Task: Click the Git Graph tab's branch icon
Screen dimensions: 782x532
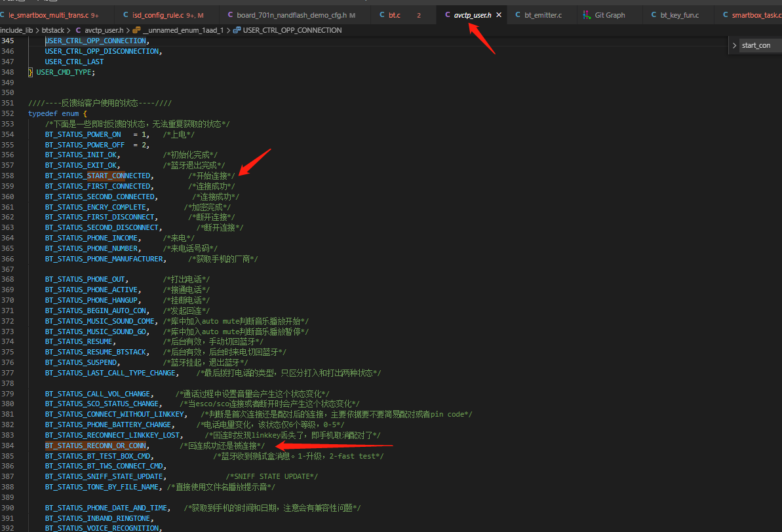Action: [x=587, y=15]
